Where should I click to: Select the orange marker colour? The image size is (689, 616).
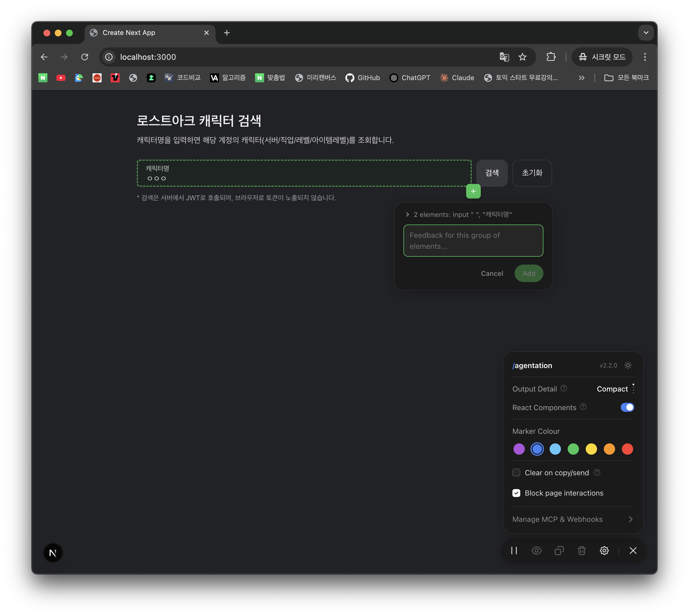point(609,449)
